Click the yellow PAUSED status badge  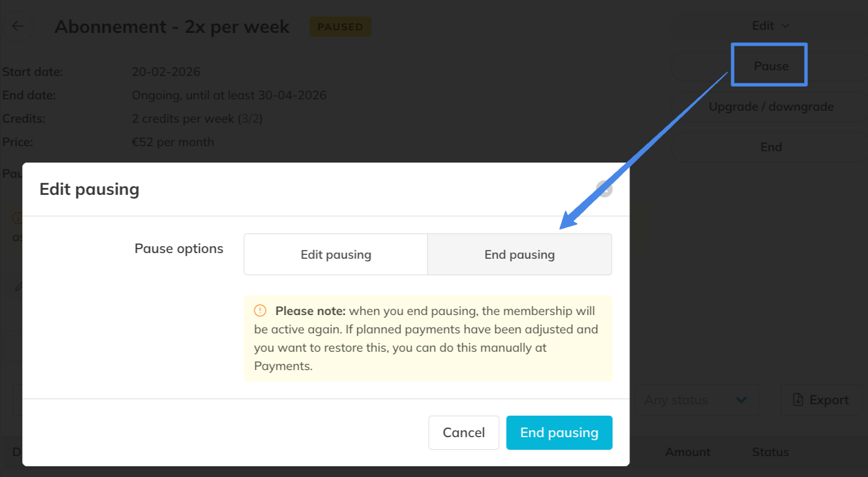coord(340,27)
